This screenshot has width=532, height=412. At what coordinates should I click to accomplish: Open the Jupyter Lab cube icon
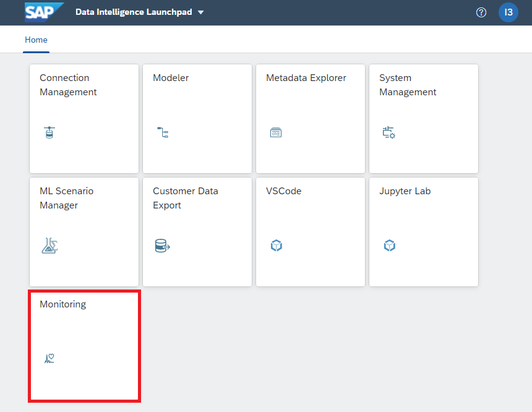[x=390, y=246]
